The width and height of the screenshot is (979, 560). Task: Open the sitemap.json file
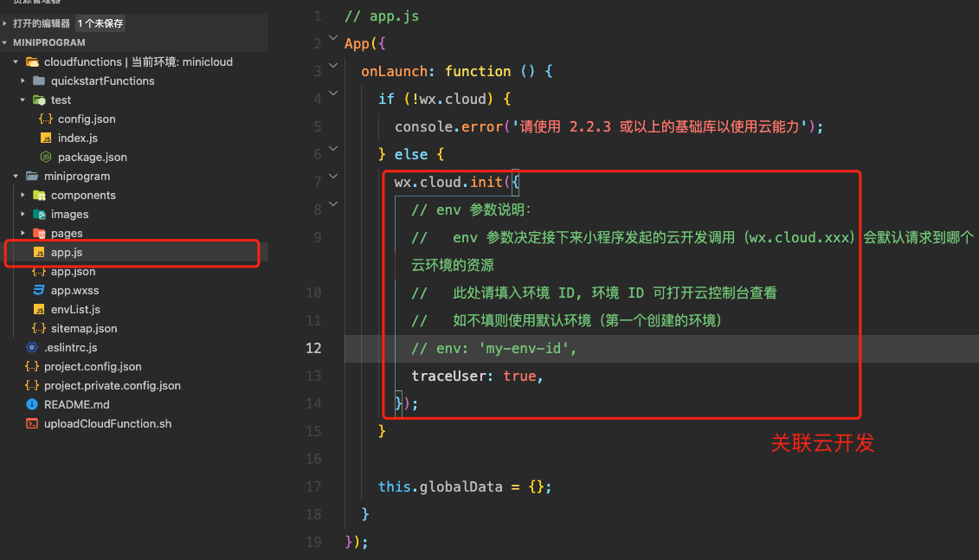tap(84, 328)
